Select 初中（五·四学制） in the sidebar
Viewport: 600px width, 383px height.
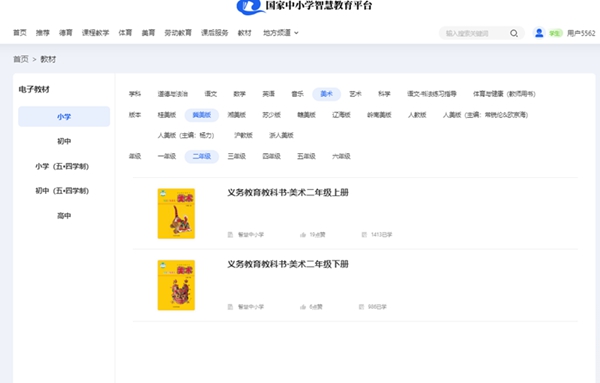(x=62, y=191)
